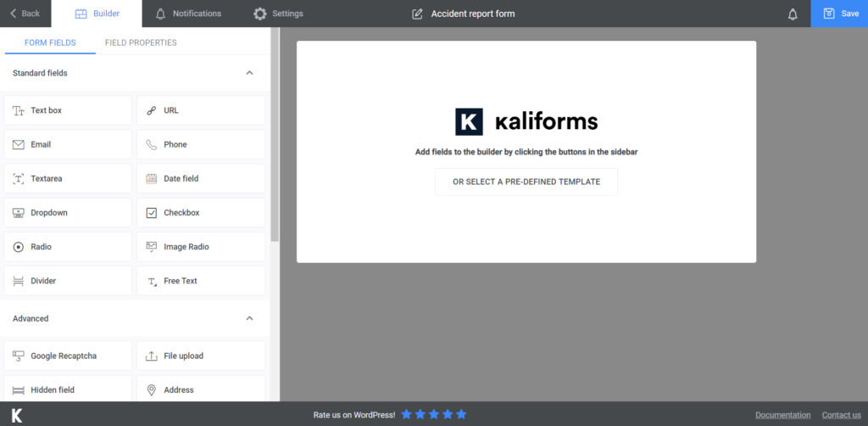Add an Email field

point(68,144)
